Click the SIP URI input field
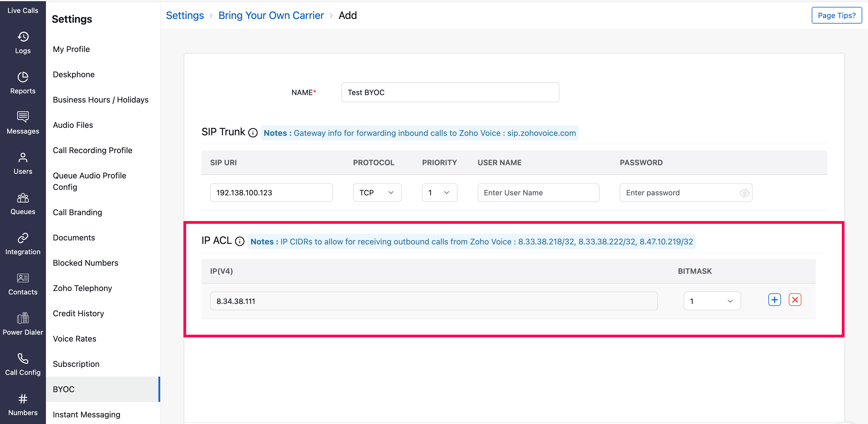The image size is (868, 424). coord(271,193)
